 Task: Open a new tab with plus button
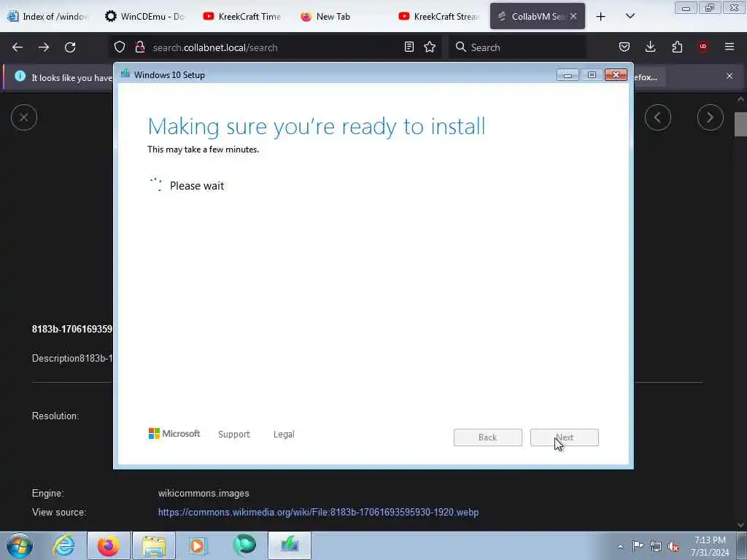point(601,17)
